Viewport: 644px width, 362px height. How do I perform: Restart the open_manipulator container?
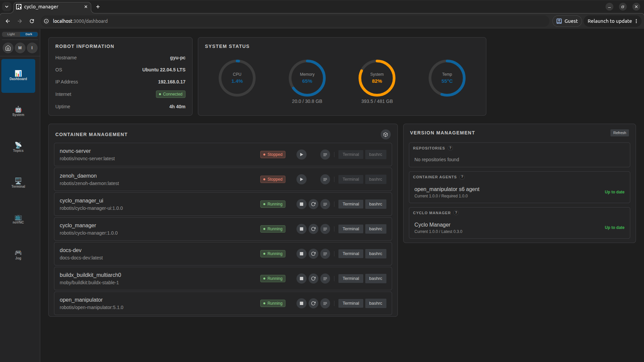pos(313,303)
